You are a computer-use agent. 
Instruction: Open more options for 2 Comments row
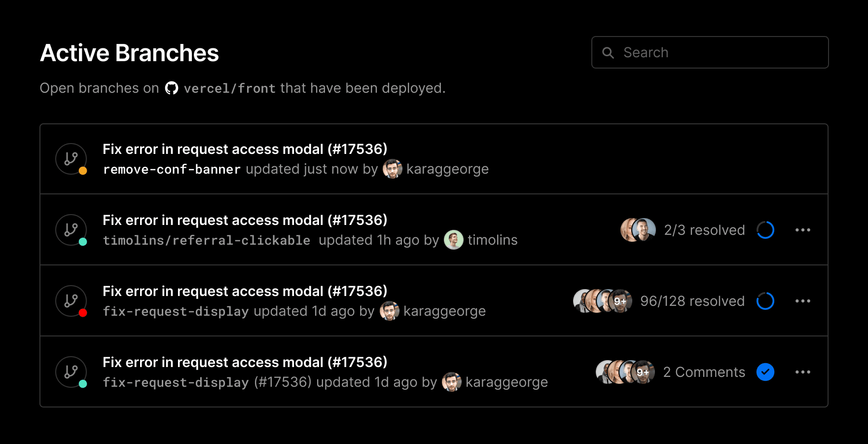(803, 372)
